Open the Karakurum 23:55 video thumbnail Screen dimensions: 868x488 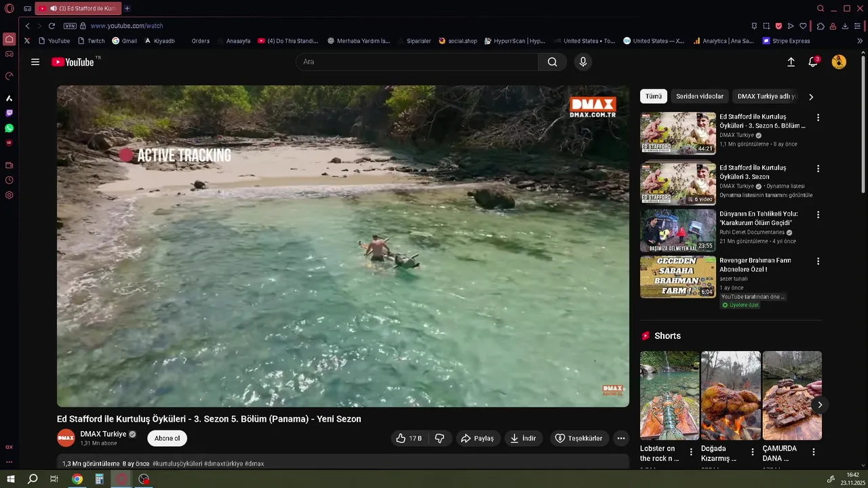[678, 230]
